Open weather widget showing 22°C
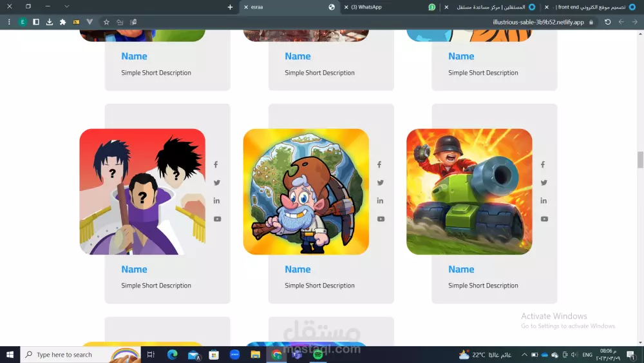The image size is (644, 363). click(485, 355)
